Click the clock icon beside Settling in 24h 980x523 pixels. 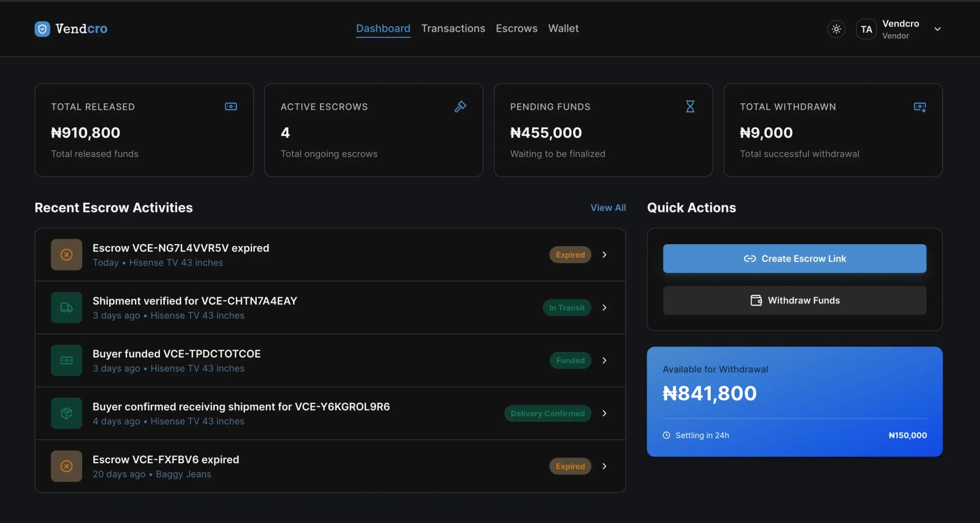pos(666,435)
